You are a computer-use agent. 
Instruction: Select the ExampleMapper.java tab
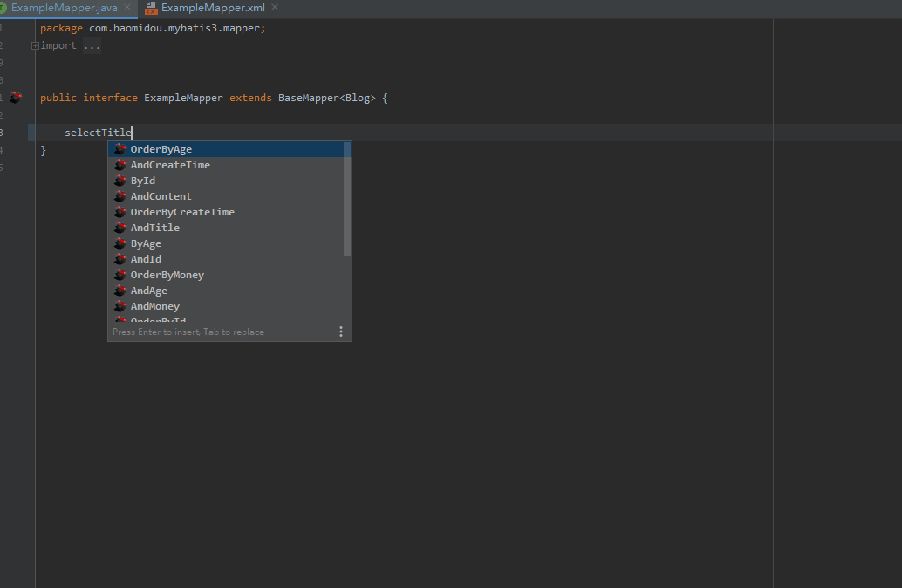64,8
